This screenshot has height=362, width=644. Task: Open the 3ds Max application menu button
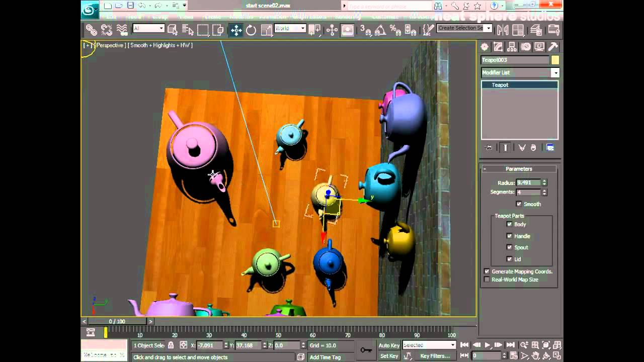tap(89, 9)
